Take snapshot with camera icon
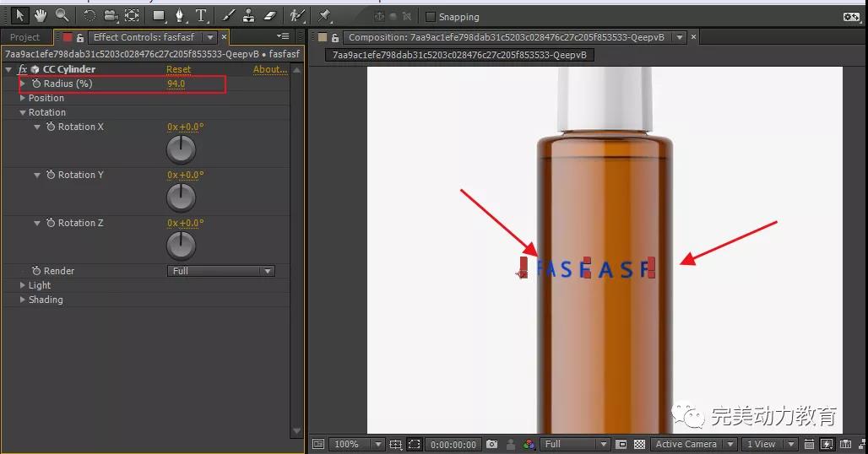The height and width of the screenshot is (454, 868). click(491, 444)
